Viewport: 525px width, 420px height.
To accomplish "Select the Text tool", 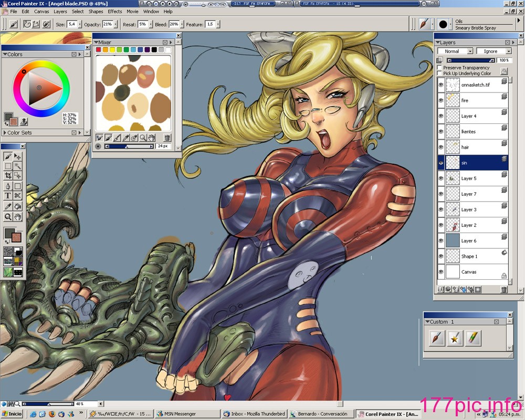I will click(x=8, y=196).
